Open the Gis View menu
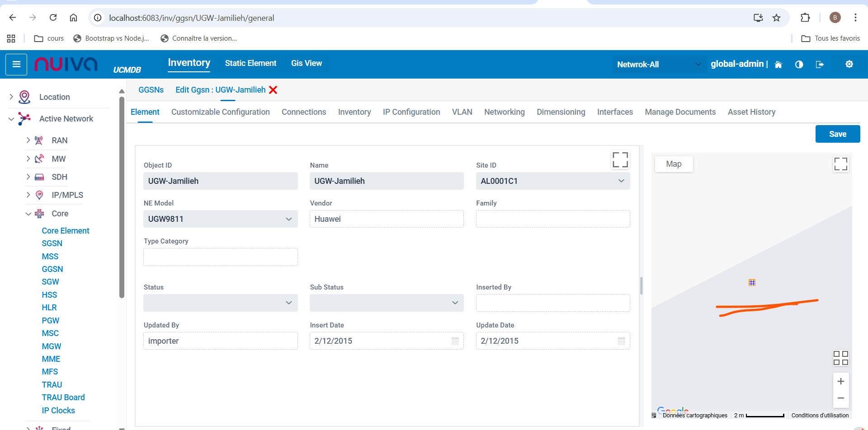The height and width of the screenshot is (430, 868). point(306,63)
